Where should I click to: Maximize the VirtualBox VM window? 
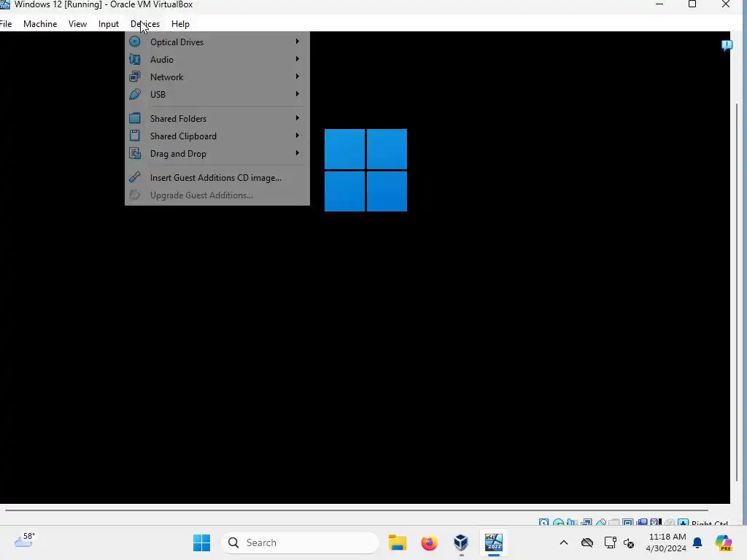(692, 4)
